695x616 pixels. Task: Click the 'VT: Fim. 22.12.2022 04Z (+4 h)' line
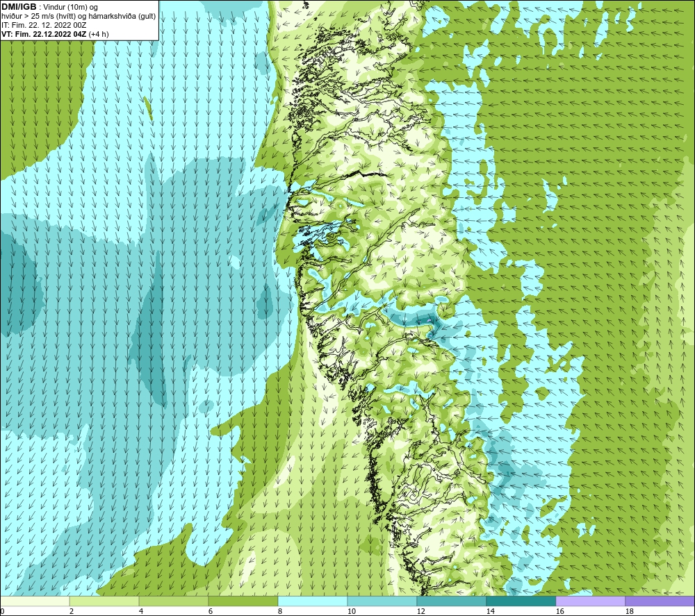[x=55, y=33]
